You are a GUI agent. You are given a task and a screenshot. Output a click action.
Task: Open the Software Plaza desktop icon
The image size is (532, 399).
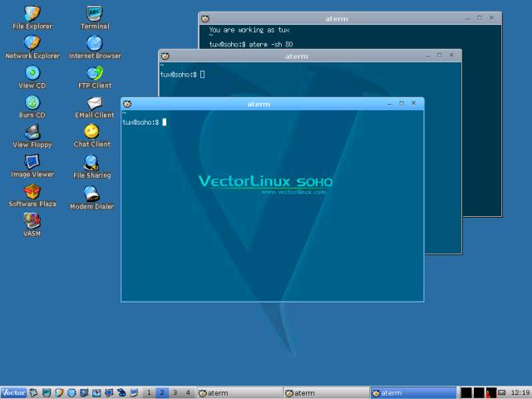pos(32,195)
